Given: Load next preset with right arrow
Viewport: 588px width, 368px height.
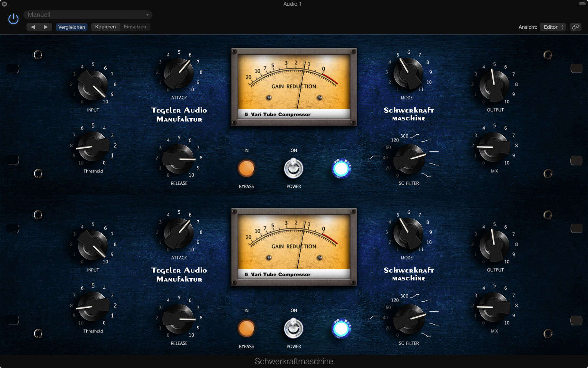Looking at the screenshot, I should (x=46, y=26).
